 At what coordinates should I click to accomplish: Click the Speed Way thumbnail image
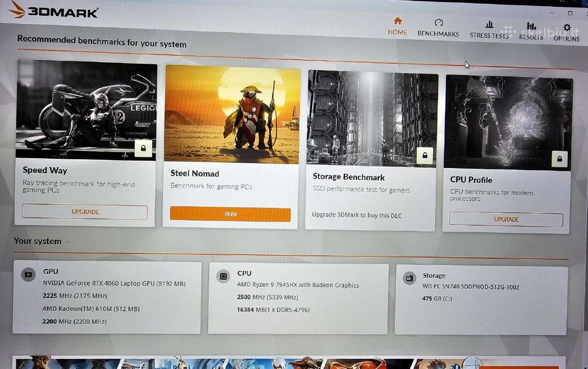[87, 111]
